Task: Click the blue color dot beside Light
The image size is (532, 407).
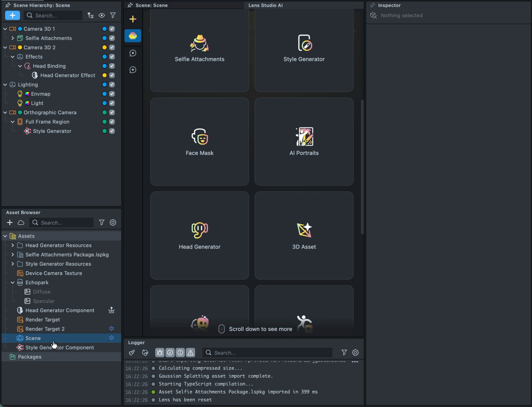Action: pyautogui.click(x=104, y=103)
